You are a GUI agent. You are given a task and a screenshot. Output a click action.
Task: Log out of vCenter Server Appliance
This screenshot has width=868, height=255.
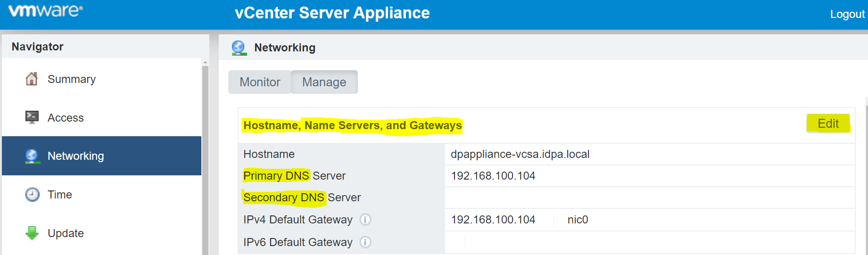[847, 14]
